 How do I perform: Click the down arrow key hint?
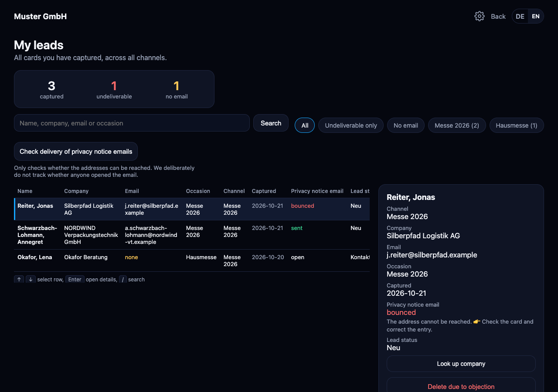(x=31, y=279)
